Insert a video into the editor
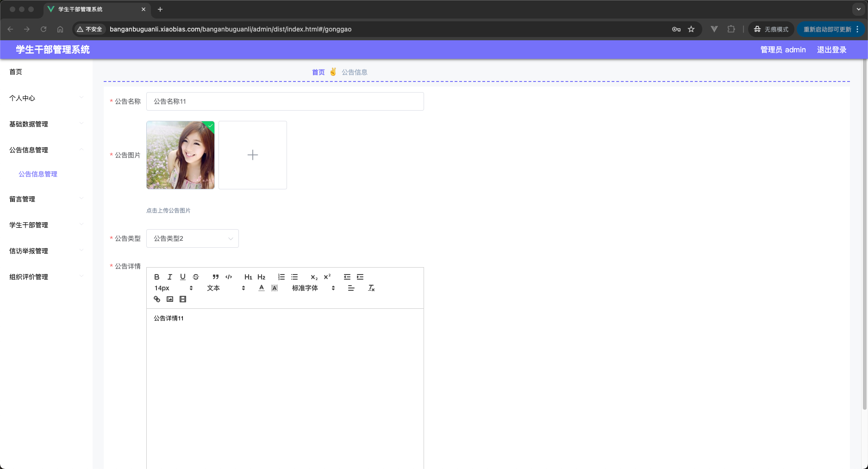 [x=183, y=299]
